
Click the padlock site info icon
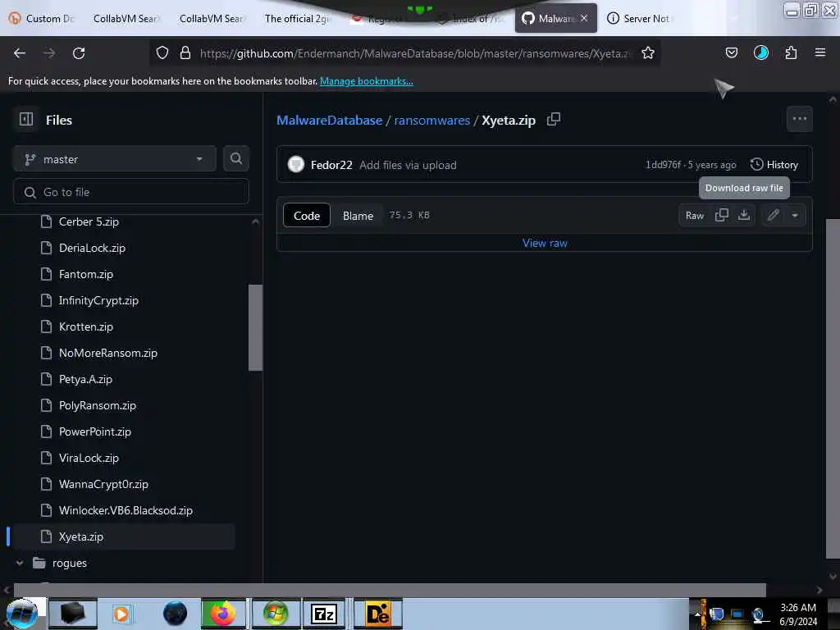185,52
